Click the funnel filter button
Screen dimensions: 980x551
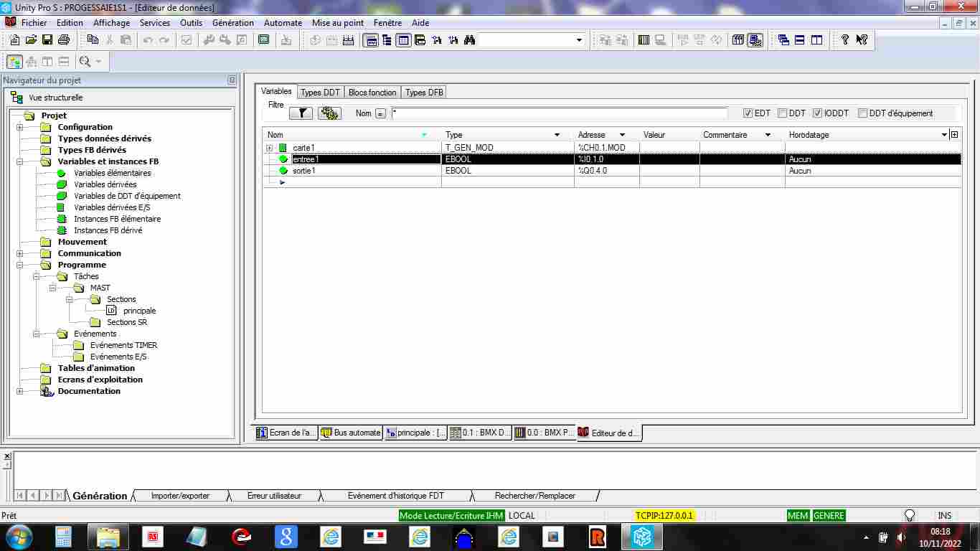[301, 113]
